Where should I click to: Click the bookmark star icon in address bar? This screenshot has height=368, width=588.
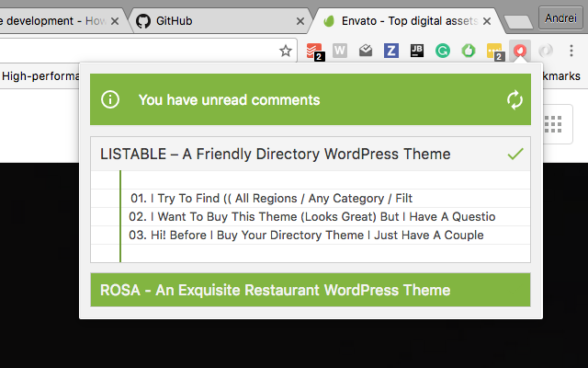(x=286, y=51)
